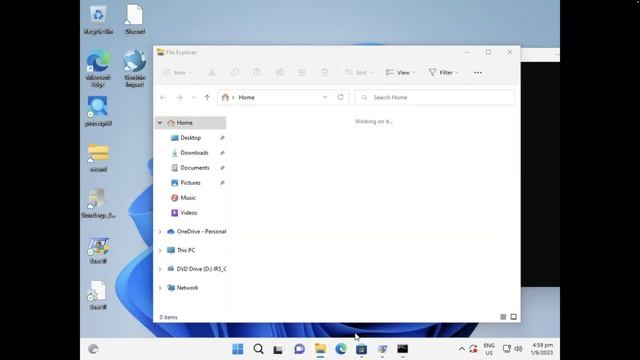Launch Microsoft Edge from the taskbar
Viewport: 640px width, 360px height.
[341, 349]
